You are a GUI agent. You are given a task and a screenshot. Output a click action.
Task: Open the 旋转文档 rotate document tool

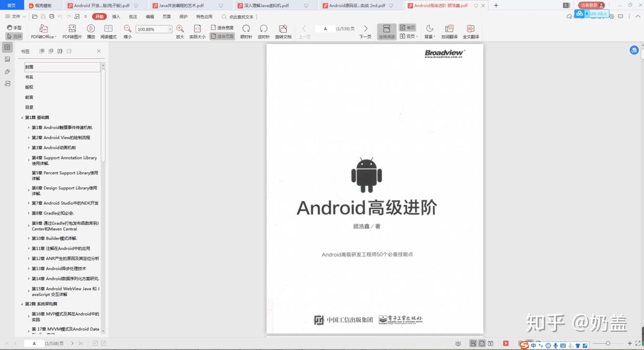click(x=283, y=31)
